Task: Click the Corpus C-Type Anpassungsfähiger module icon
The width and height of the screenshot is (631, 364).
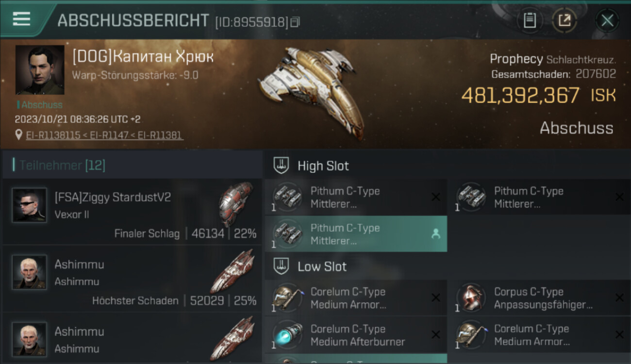Action: [470, 298]
